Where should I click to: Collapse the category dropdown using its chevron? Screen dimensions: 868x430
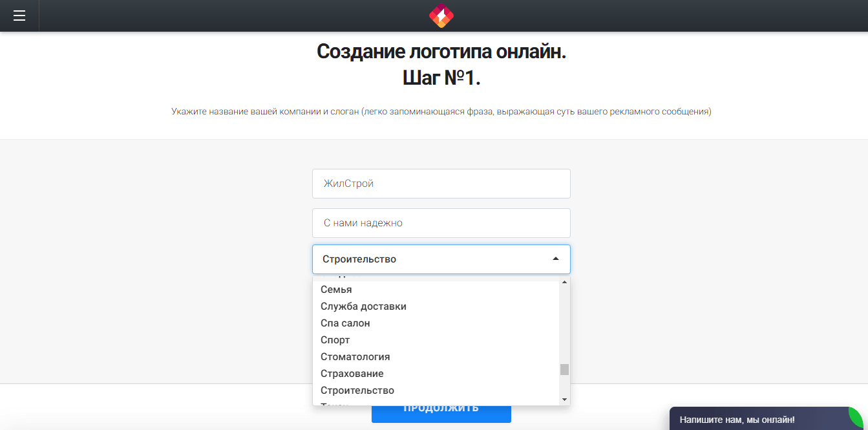(555, 259)
